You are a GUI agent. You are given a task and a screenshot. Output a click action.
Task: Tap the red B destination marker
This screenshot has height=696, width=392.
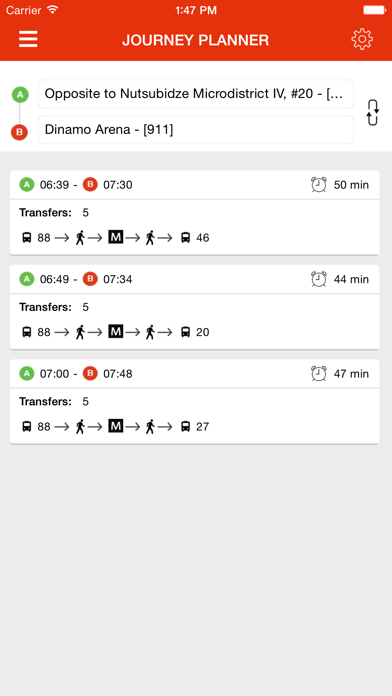[20, 132]
